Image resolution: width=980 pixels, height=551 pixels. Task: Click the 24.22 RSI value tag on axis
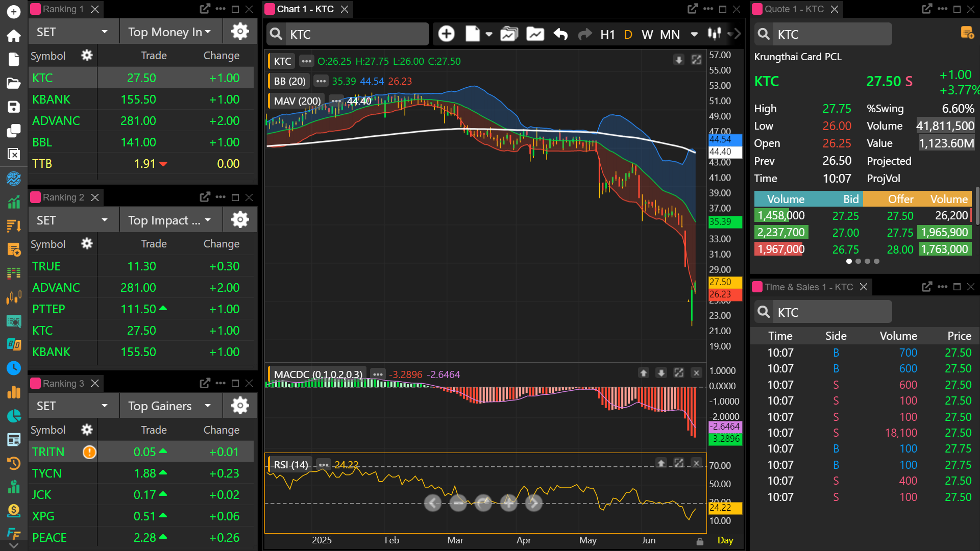(x=725, y=508)
